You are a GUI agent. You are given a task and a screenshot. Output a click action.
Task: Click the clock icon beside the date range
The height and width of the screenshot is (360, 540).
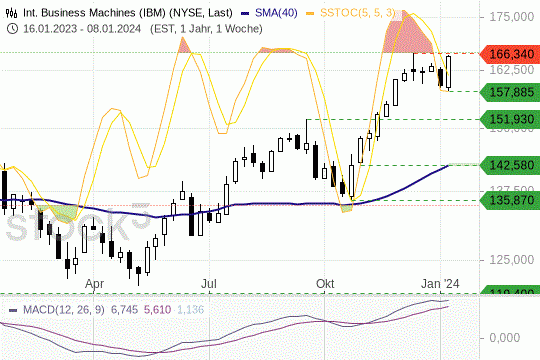12,29
